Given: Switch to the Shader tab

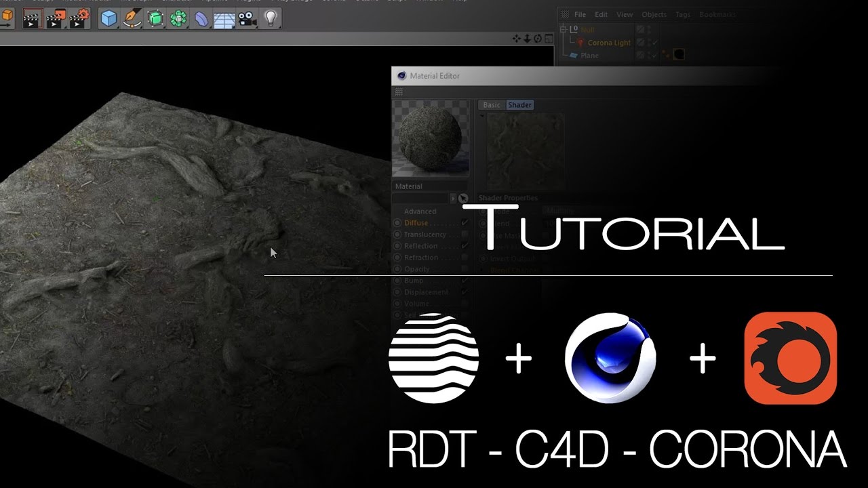Looking at the screenshot, I should tap(520, 105).
